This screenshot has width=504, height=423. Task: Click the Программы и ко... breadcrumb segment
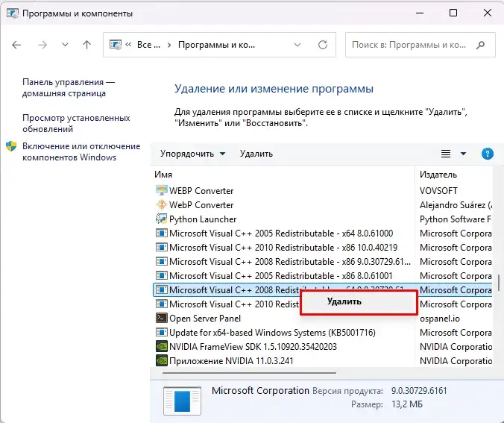tap(216, 45)
